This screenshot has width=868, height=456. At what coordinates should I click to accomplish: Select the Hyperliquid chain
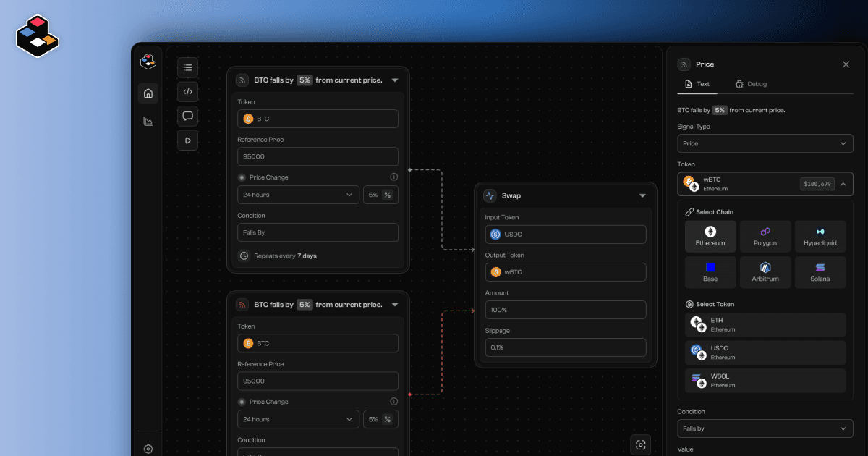point(820,237)
